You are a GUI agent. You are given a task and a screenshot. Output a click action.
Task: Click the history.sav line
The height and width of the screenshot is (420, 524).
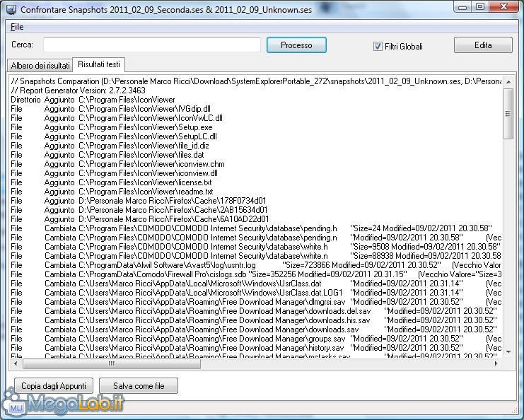[x=256, y=348]
